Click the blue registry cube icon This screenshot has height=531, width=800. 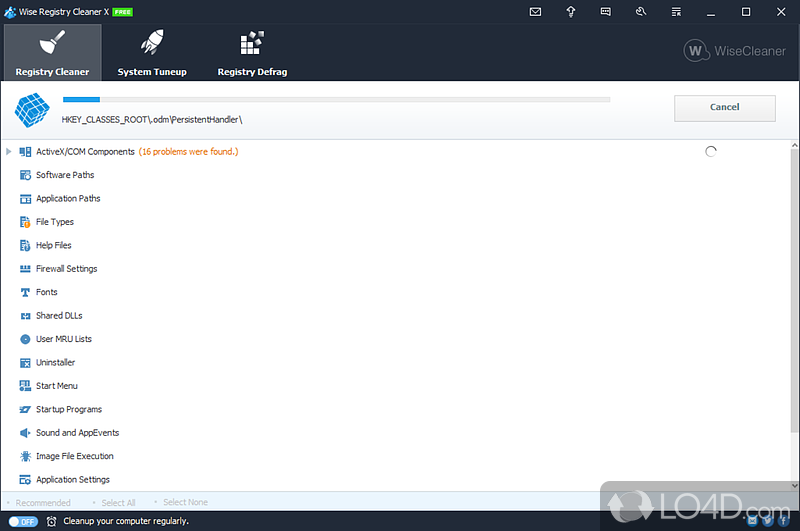tap(32, 110)
